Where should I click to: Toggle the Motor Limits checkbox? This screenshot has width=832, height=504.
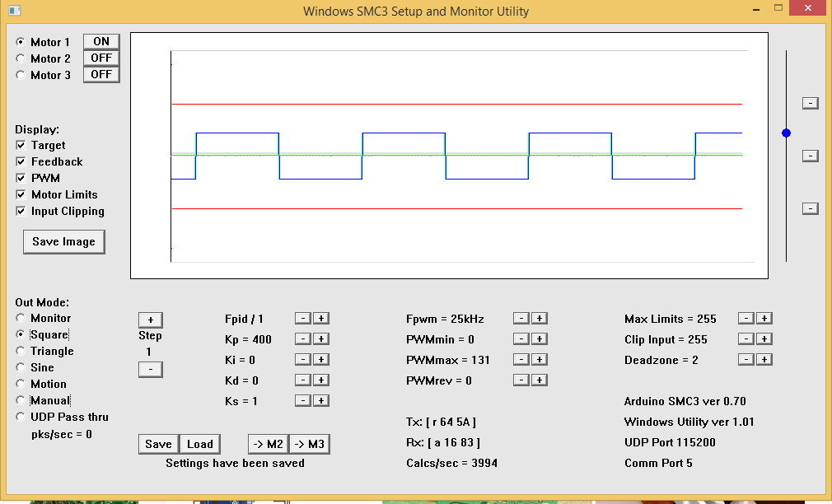click(21, 195)
